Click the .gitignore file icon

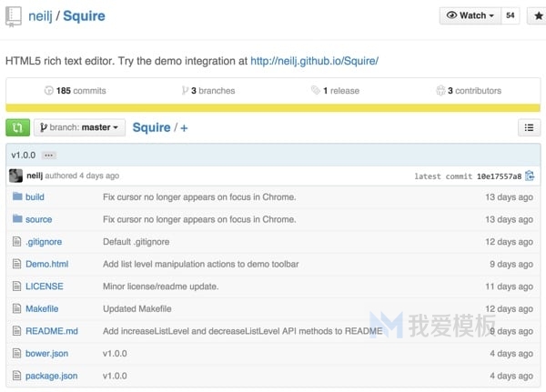(x=16, y=241)
